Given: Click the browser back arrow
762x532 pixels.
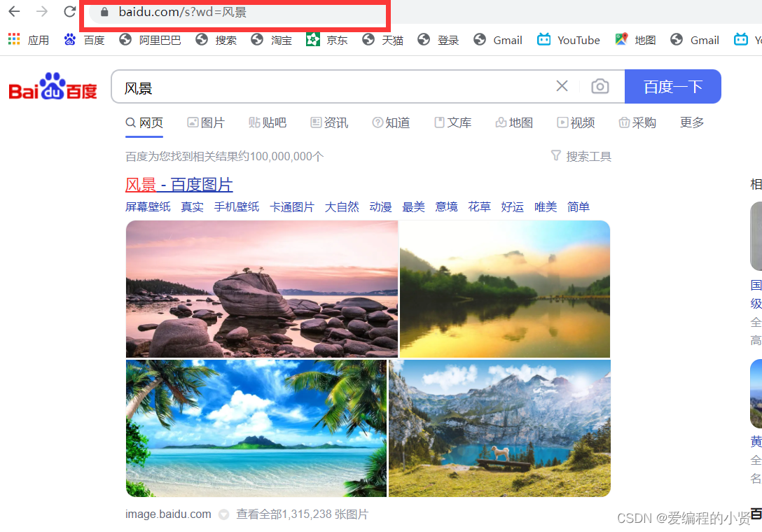Looking at the screenshot, I should tap(15, 11).
